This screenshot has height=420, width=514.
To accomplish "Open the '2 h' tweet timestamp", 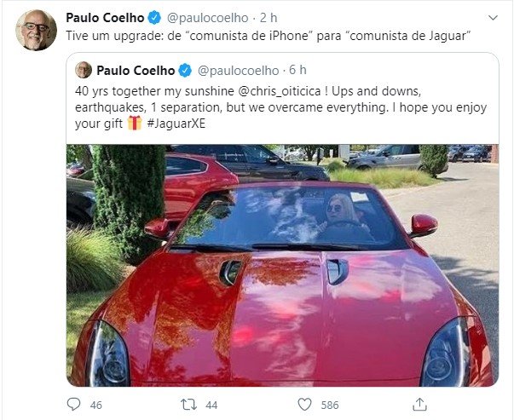I will pos(269,18).
